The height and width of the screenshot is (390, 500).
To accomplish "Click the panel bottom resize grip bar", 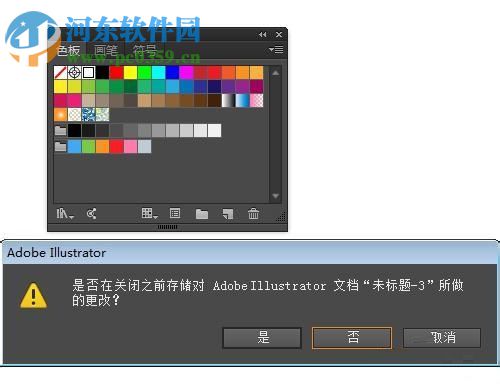I will point(167,227).
